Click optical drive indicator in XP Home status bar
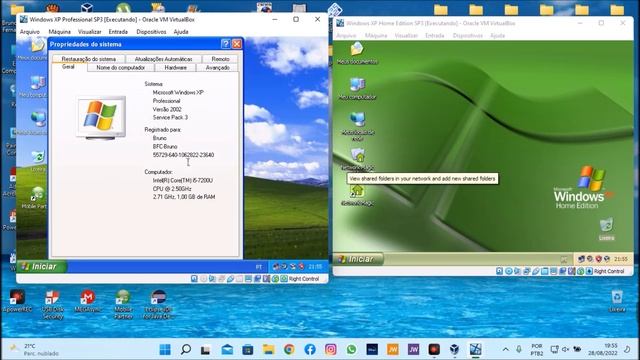This screenshot has width=640, height=360. (x=509, y=271)
